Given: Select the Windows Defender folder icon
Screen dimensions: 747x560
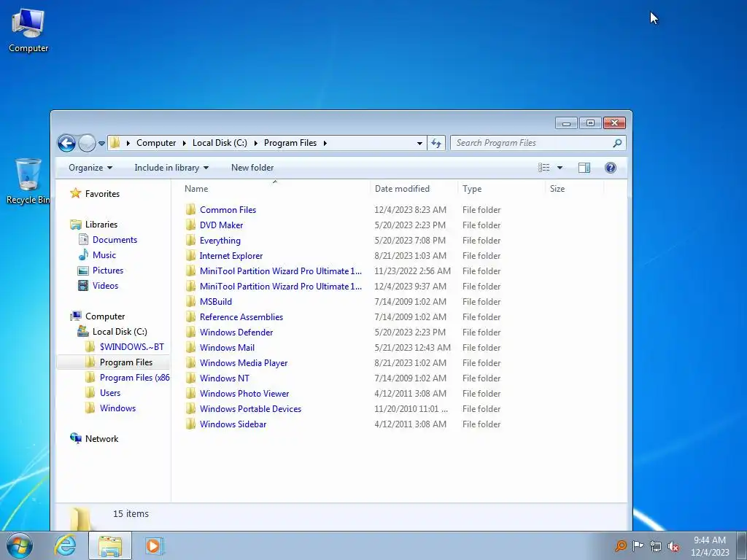Looking at the screenshot, I should (x=190, y=332).
